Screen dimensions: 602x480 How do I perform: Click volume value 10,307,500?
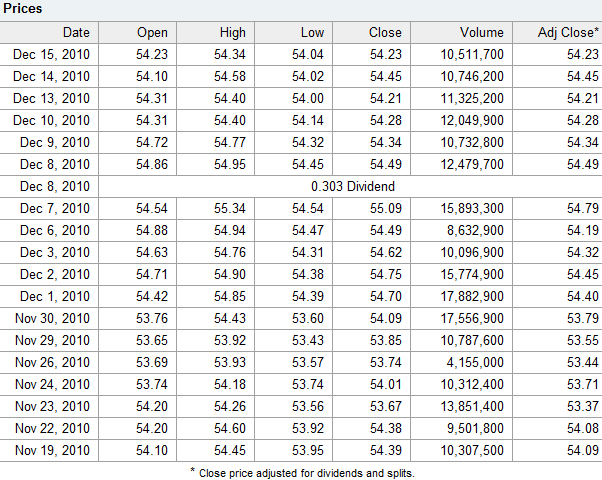(x=472, y=450)
